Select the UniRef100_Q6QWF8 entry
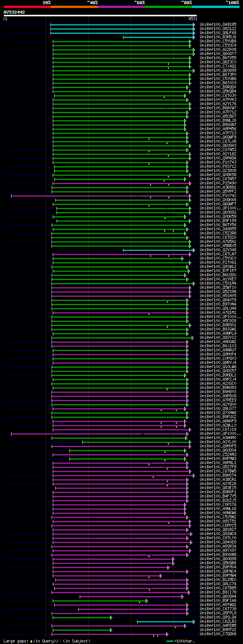 (x=218, y=137)
